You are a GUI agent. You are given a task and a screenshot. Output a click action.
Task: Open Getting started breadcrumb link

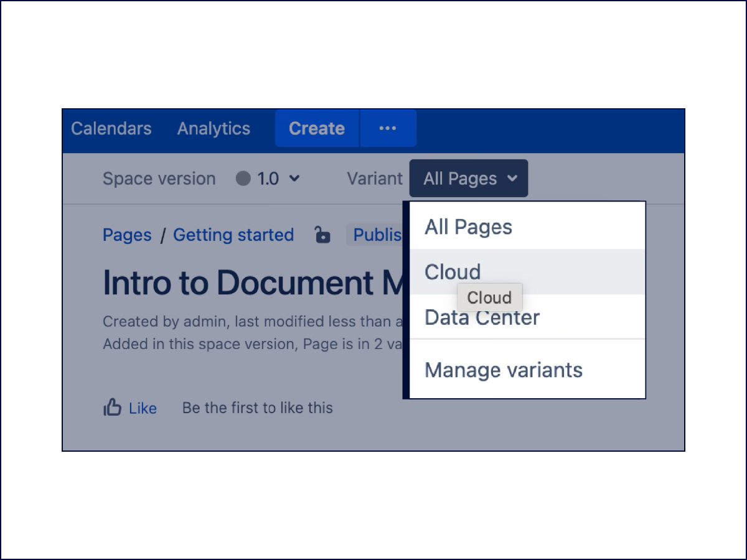[x=233, y=235]
